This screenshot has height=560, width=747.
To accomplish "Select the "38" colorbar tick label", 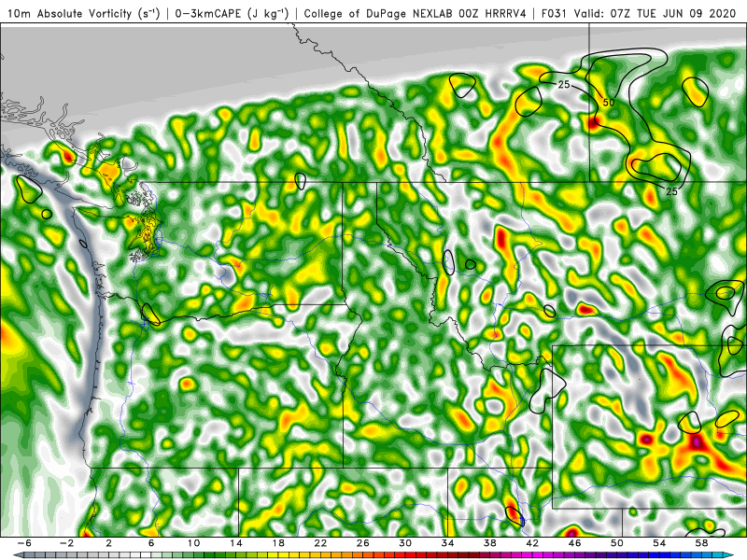I will point(490,543).
